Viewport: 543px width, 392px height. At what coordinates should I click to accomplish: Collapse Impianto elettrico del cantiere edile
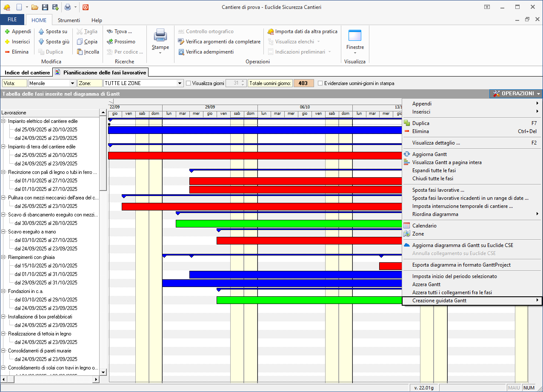3,121
